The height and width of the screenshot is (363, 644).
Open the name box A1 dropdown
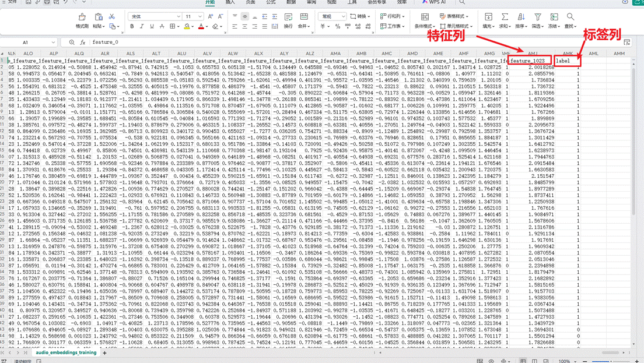(x=54, y=43)
